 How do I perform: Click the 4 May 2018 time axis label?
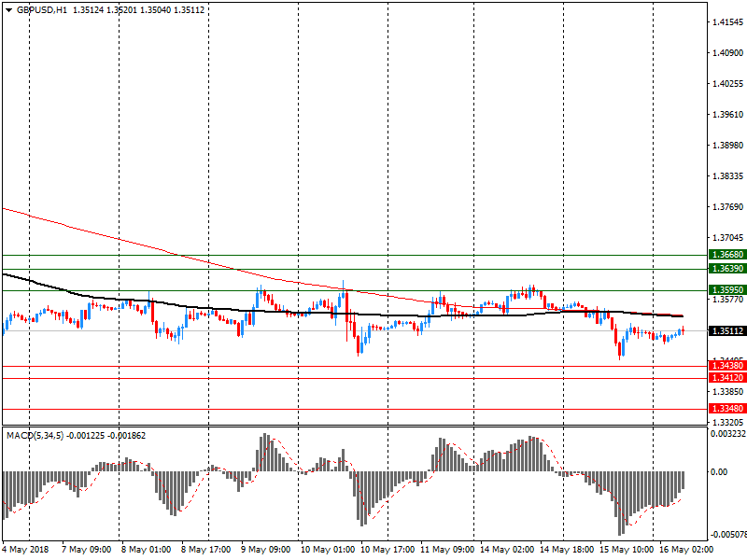[25, 551]
